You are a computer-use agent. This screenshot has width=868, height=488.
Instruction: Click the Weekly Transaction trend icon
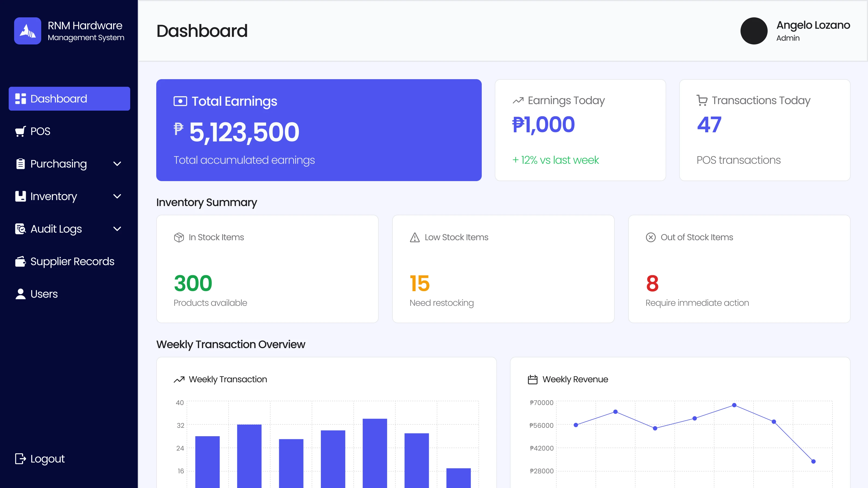pos(179,380)
